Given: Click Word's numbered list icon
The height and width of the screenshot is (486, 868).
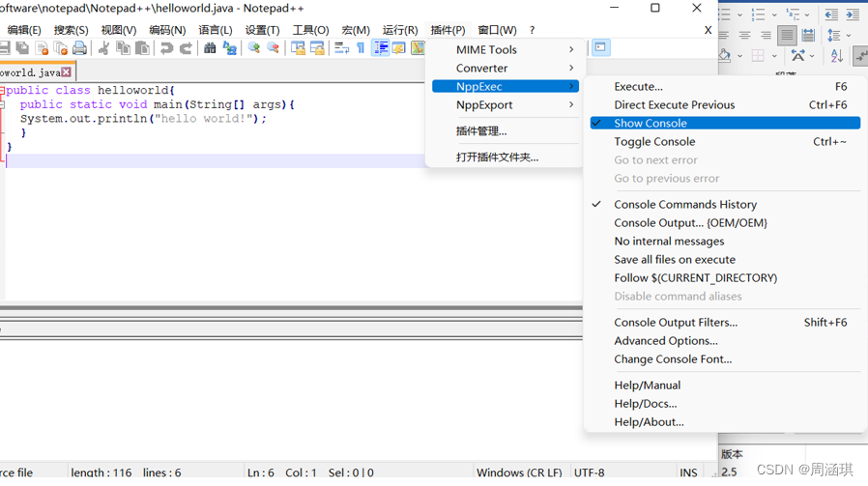Looking at the screenshot, I should pos(758,14).
